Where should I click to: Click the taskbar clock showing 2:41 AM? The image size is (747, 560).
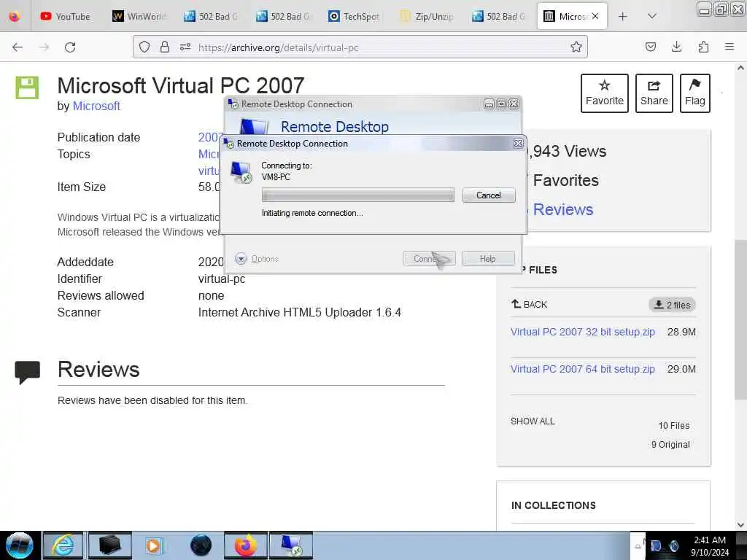pos(710,545)
